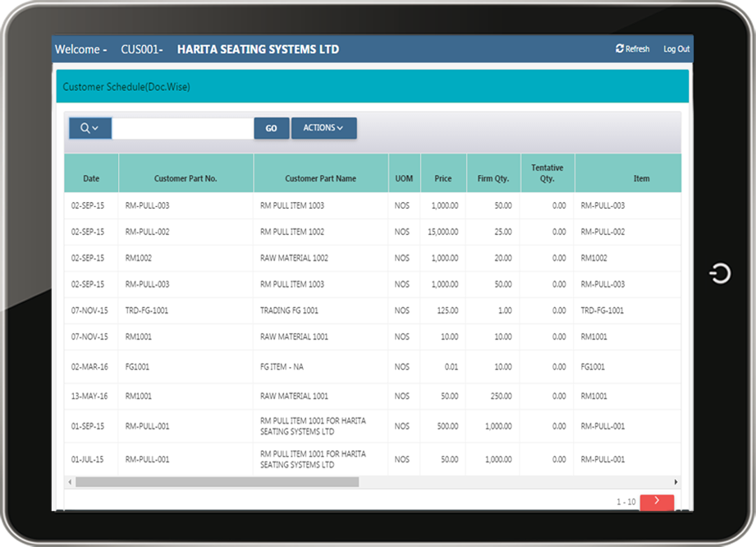Screen dimensions: 756x547
Task: Select the FG ITEM - NA part name
Action: pos(282,366)
